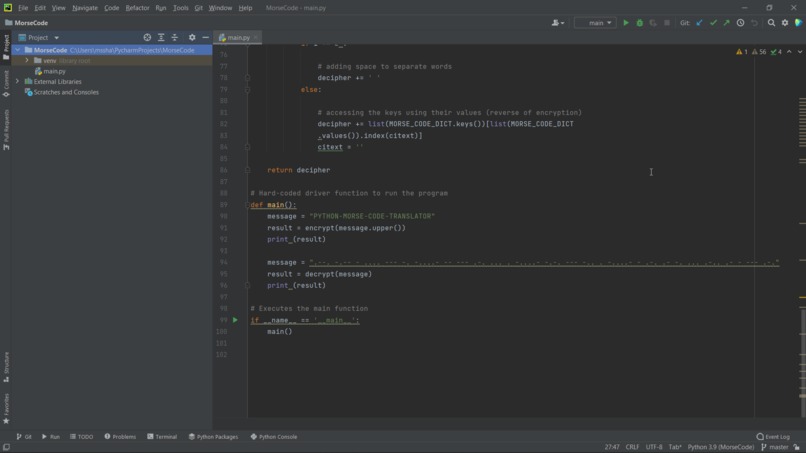Open the main run configuration dropdown
Image resolution: width=806 pixels, height=453 pixels.
[x=595, y=23]
